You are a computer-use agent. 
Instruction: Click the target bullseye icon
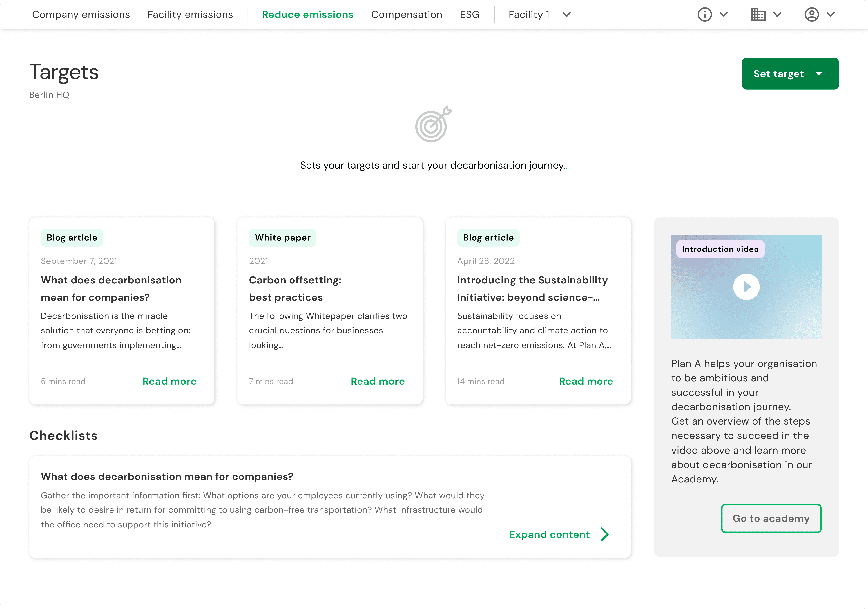[433, 124]
